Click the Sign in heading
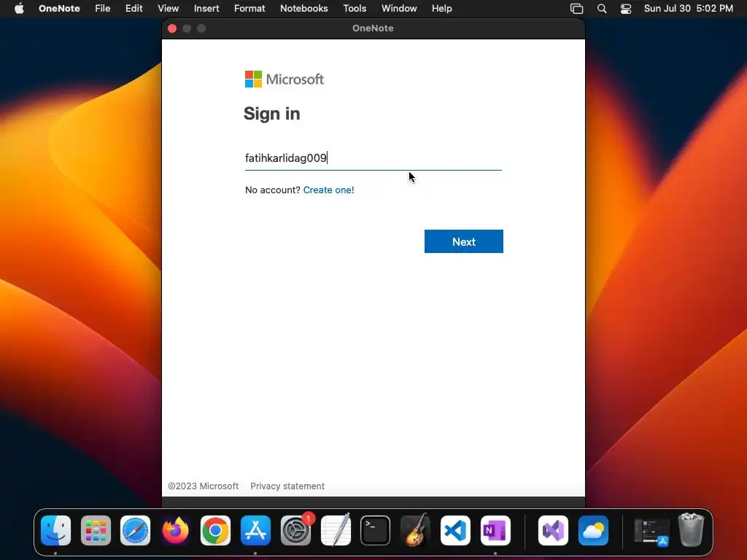This screenshot has height=560, width=747. [x=271, y=114]
